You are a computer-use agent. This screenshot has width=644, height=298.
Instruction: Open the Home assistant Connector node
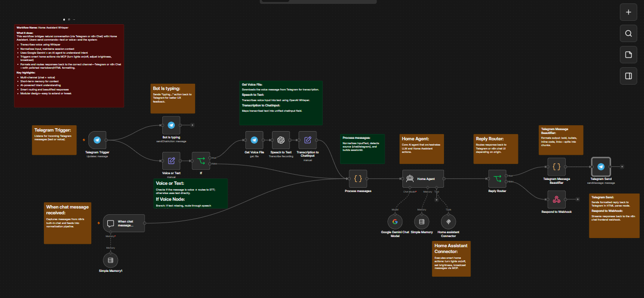coord(449,222)
